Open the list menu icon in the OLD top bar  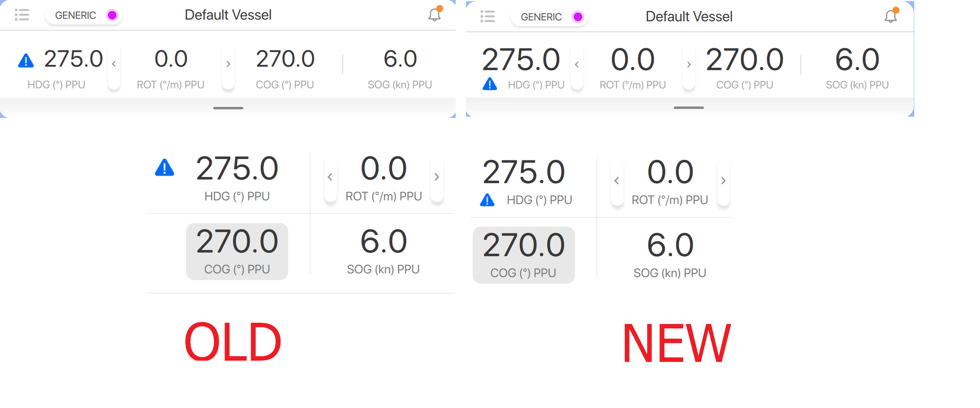[22, 15]
